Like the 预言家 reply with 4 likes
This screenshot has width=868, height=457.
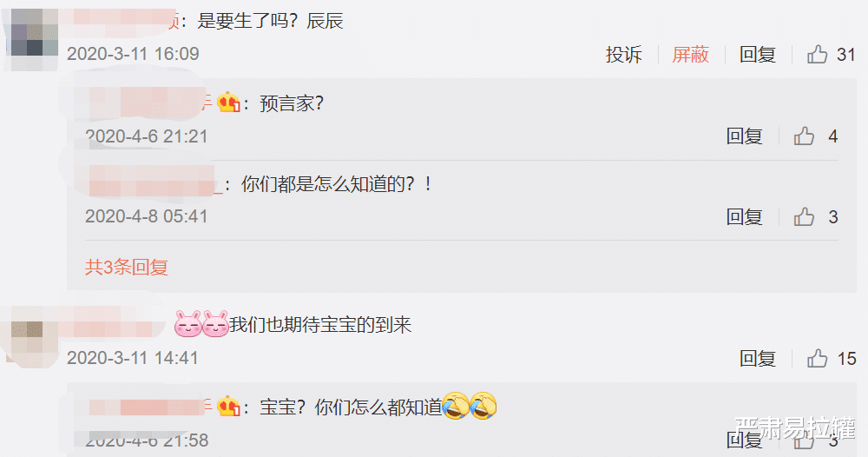tap(804, 136)
